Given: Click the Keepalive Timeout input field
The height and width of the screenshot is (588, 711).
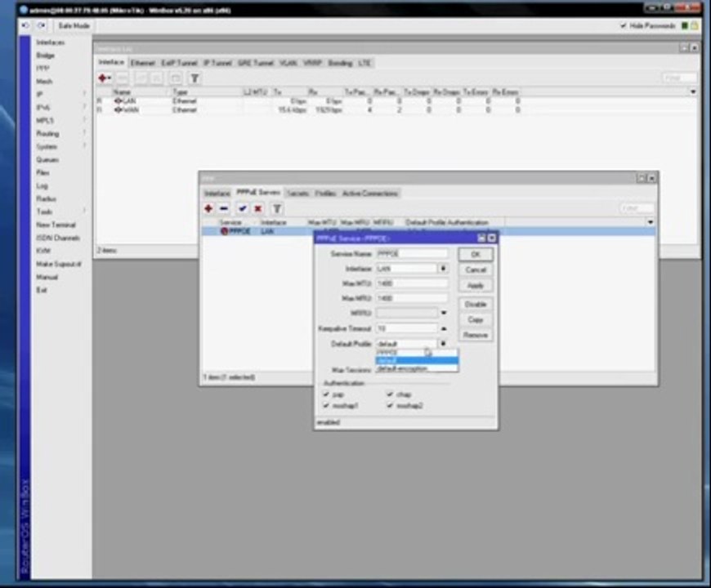Looking at the screenshot, I should click(407, 328).
